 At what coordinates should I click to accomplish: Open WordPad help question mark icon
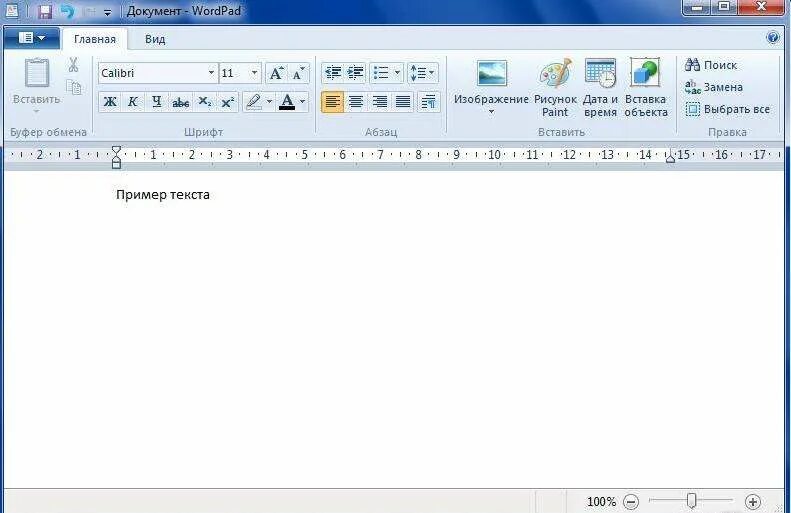772,37
